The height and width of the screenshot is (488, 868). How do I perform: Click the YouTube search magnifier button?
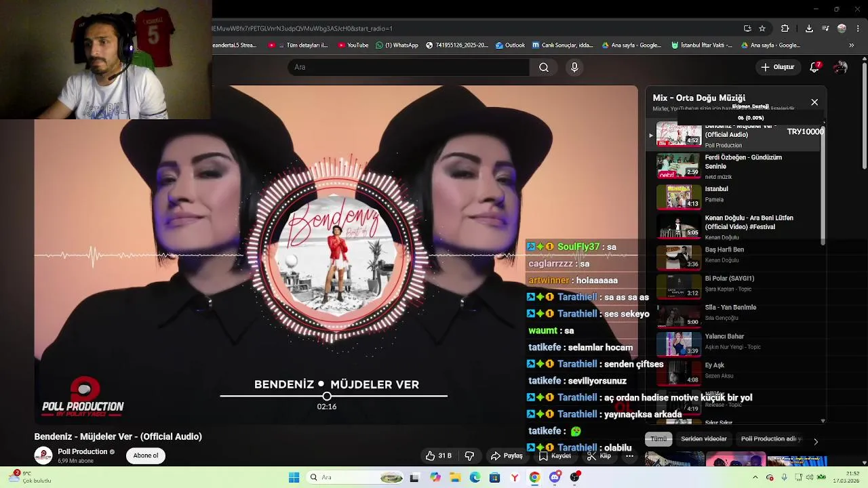[x=544, y=67]
